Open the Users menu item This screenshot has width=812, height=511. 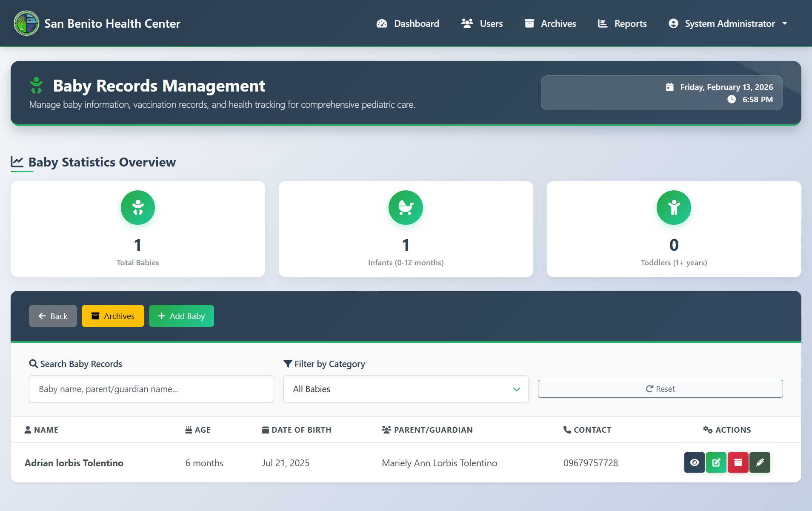[482, 23]
